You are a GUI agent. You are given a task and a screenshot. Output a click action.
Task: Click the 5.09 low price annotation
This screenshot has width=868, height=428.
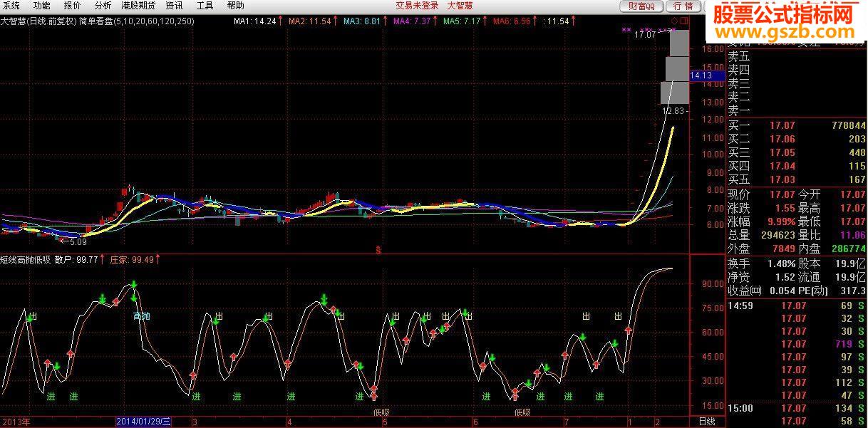click(x=77, y=242)
